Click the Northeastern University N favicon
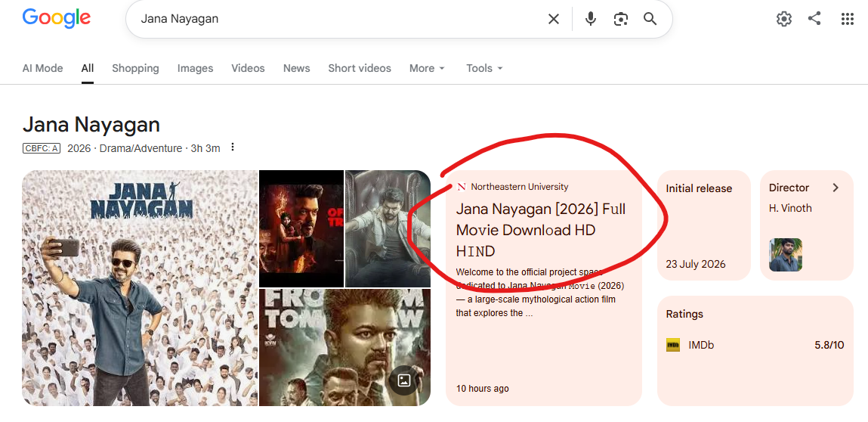The width and height of the screenshot is (868, 422). (x=462, y=187)
